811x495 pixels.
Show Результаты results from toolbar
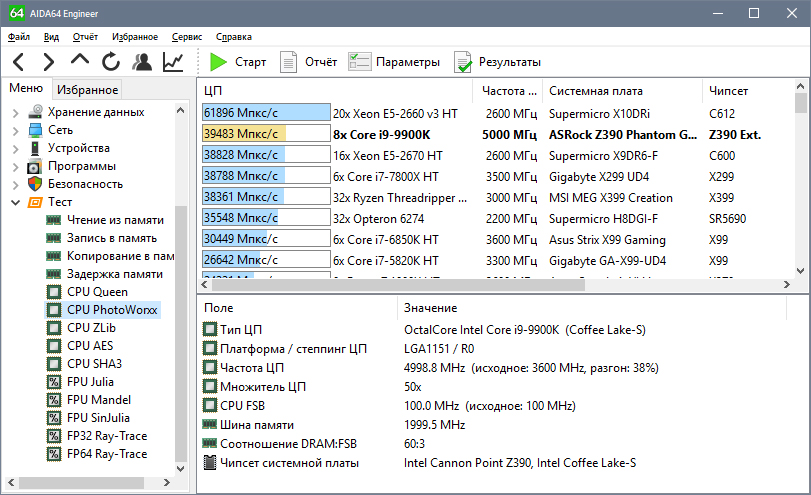(497, 62)
